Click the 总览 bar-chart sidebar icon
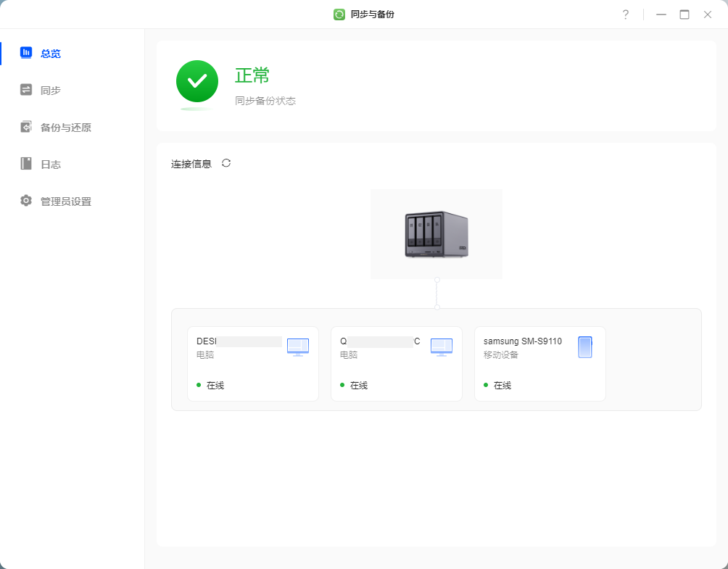The width and height of the screenshot is (728, 569). 26,52
